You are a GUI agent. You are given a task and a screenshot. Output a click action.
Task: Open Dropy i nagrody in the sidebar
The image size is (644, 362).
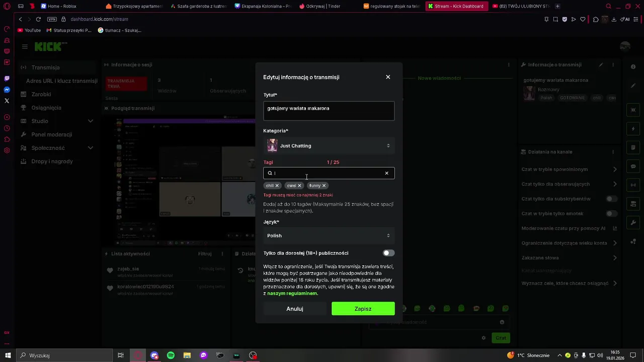52,161
